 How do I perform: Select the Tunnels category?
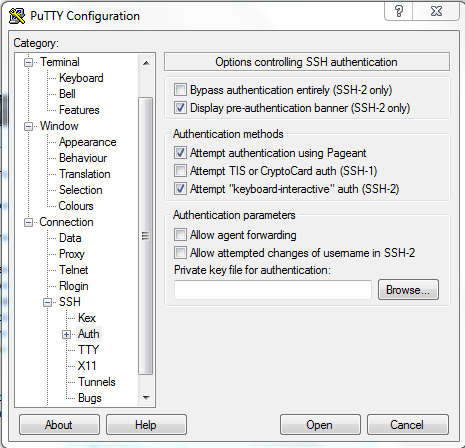[x=97, y=382]
